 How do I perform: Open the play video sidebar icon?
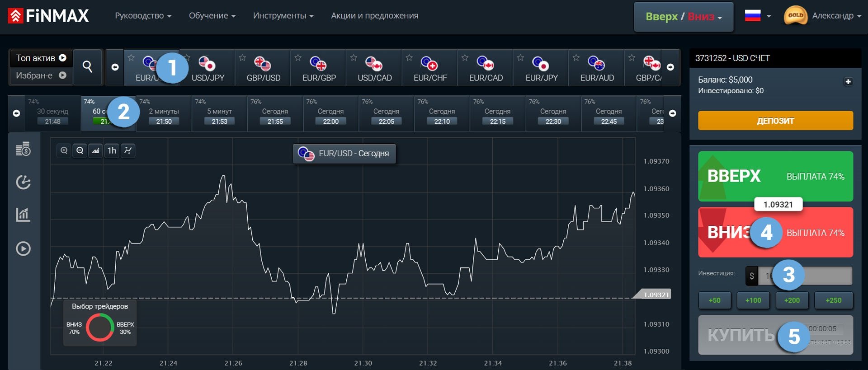23,248
